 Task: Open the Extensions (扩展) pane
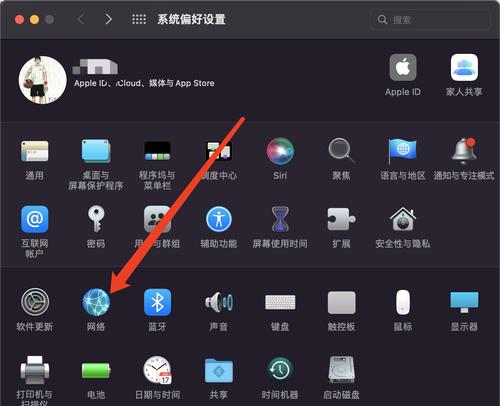click(341, 219)
